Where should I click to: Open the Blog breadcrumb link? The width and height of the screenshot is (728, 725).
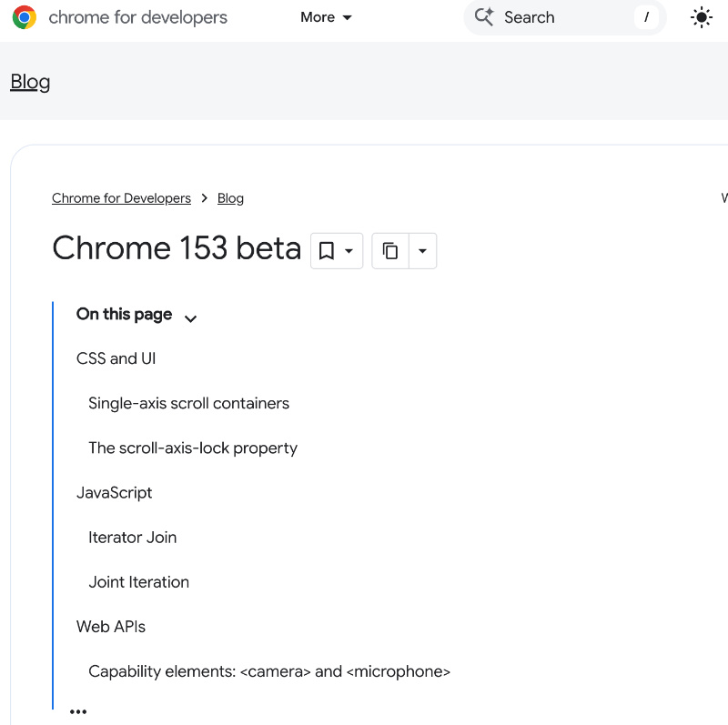tap(230, 198)
